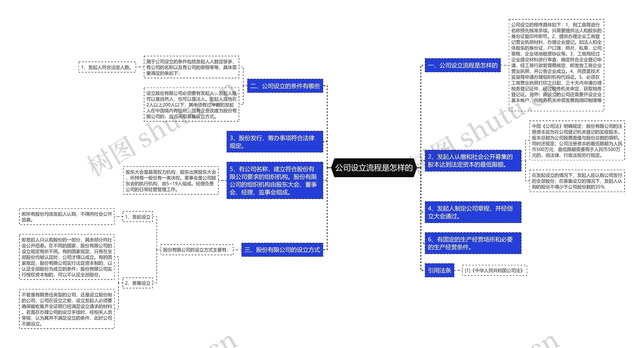
Task: Click the note starting 股东大会是最高权力机构
Action: tap(171, 180)
